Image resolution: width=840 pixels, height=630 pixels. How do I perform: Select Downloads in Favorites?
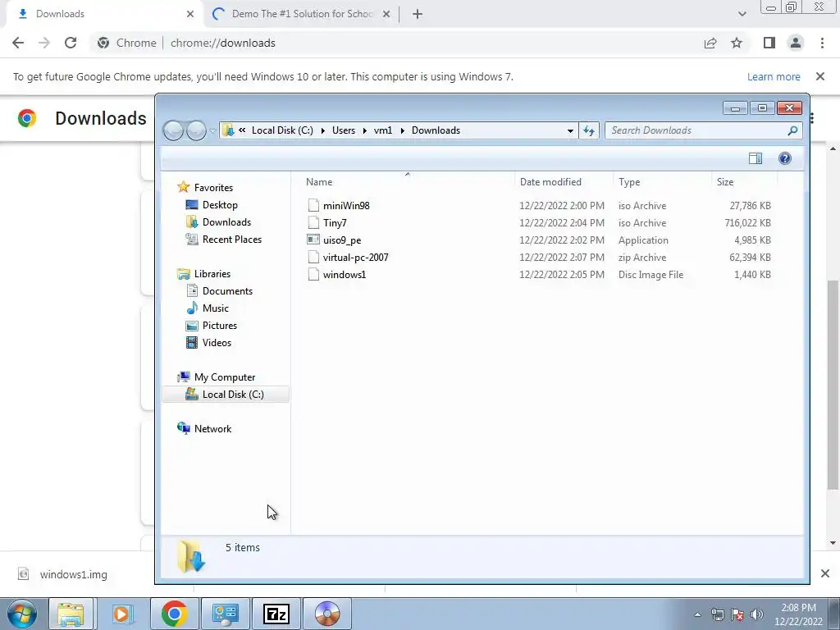(226, 222)
